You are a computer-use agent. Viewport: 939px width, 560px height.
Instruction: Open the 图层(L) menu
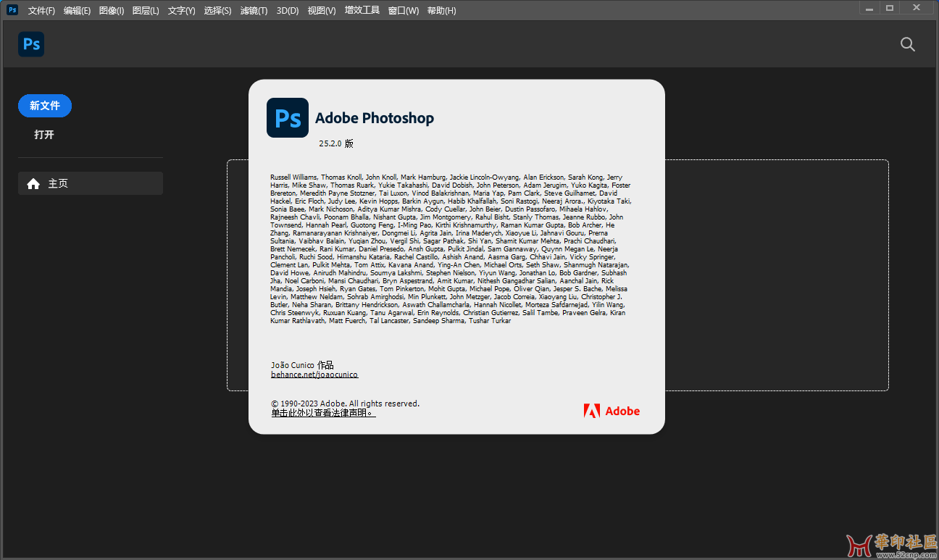[146, 10]
